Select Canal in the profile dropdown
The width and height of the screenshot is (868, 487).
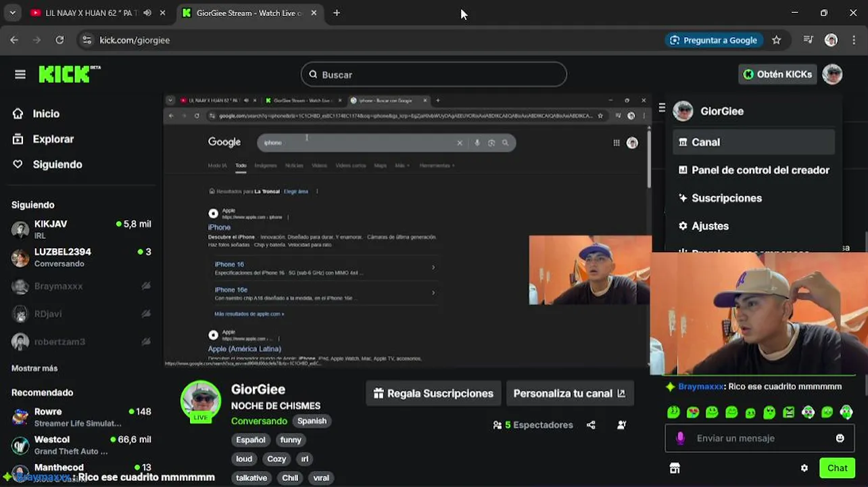pyautogui.click(x=754, y=142)
